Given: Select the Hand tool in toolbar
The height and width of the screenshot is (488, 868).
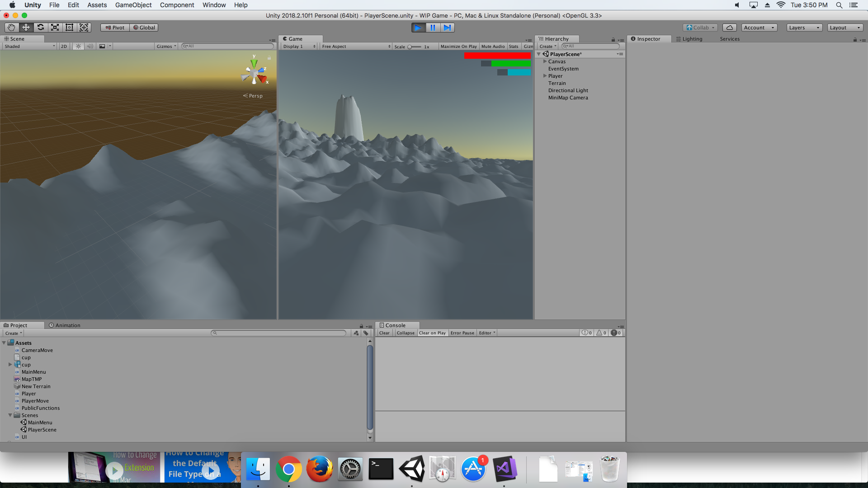Looking at the screenshot, I should point(11,28).
